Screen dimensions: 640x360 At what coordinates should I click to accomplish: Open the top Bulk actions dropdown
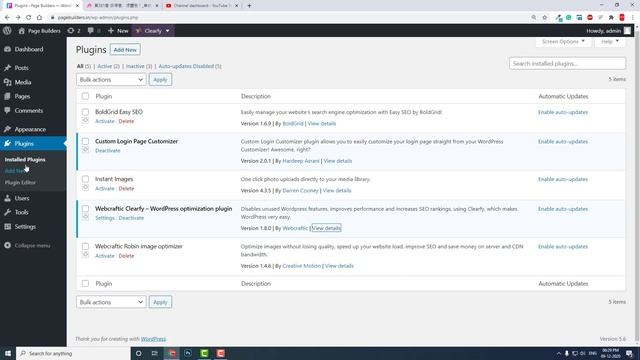click(x=111, y=80)
